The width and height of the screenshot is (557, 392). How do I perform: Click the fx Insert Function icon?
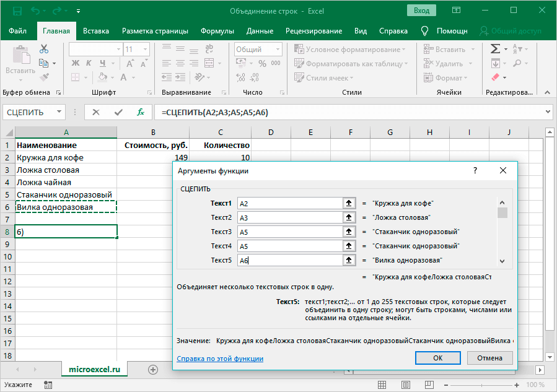click(x=140, y=112)
